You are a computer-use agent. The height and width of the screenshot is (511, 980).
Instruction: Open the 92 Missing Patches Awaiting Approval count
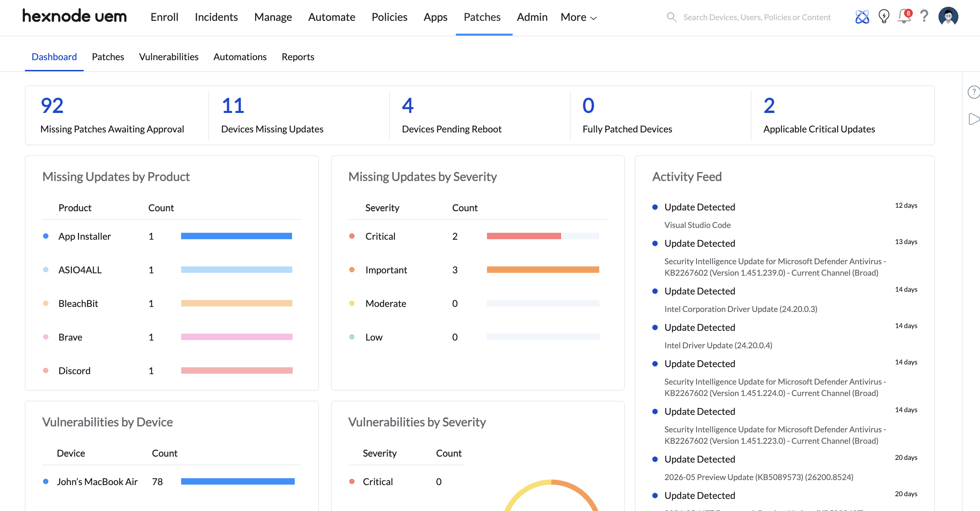pos(52,106)
